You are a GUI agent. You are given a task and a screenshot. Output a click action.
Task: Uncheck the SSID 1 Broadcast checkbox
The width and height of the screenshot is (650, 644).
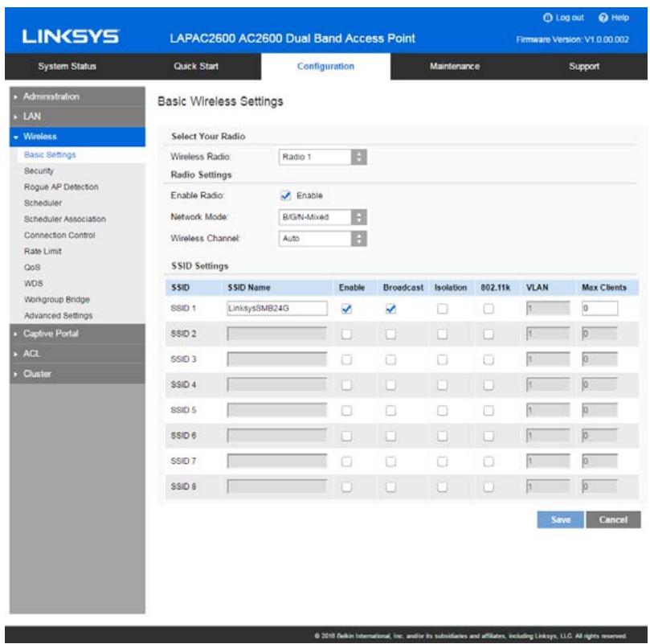(390, 309)
